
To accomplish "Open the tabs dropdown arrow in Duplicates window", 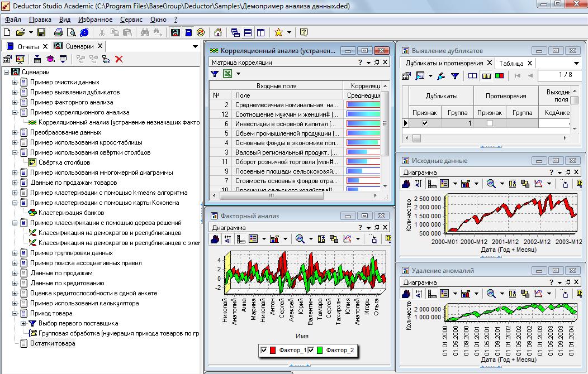I will pyautogui.click(x=576, y=63).
